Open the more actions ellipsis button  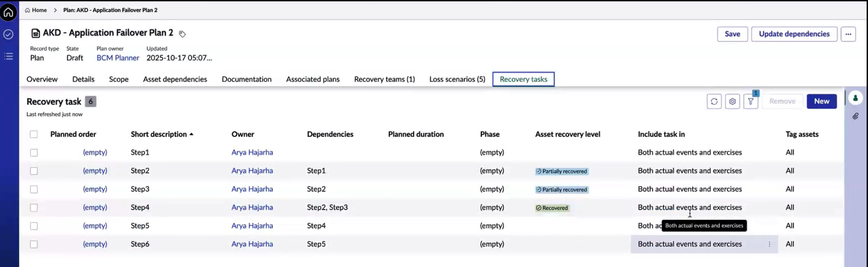pos(848,34)
